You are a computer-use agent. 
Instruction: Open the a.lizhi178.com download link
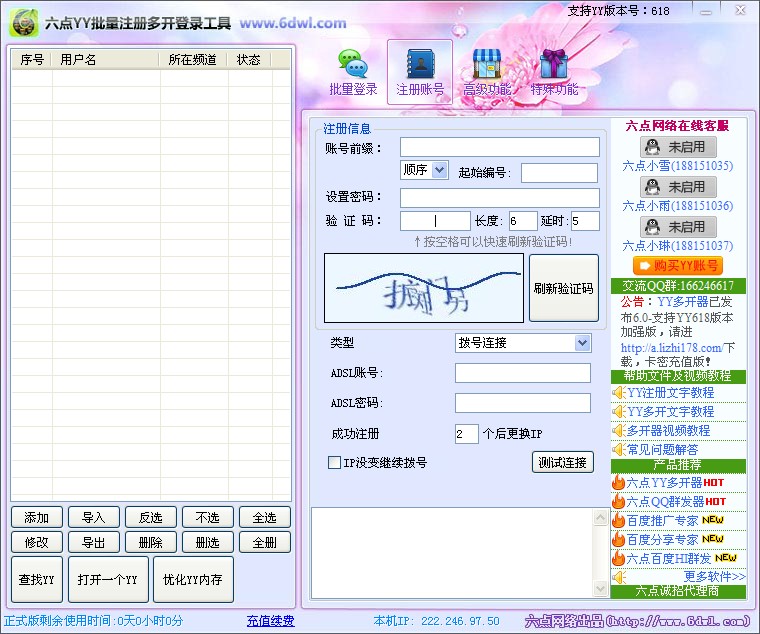coord(671,348)
